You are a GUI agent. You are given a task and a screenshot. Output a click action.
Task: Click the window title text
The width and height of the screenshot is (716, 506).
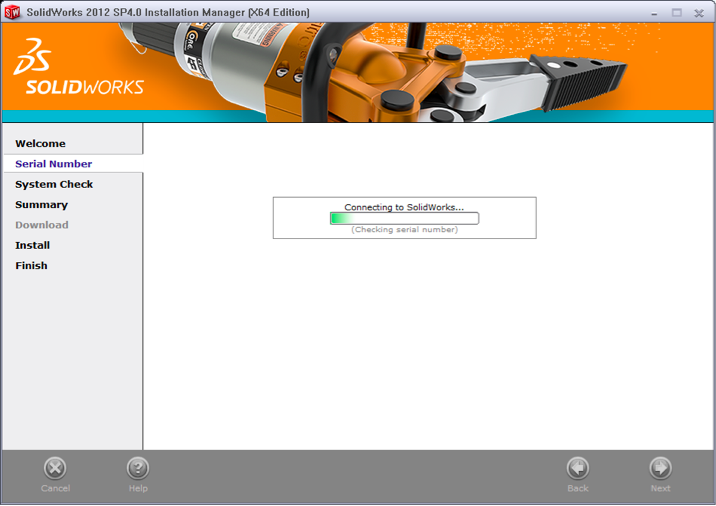pos(168,12)
